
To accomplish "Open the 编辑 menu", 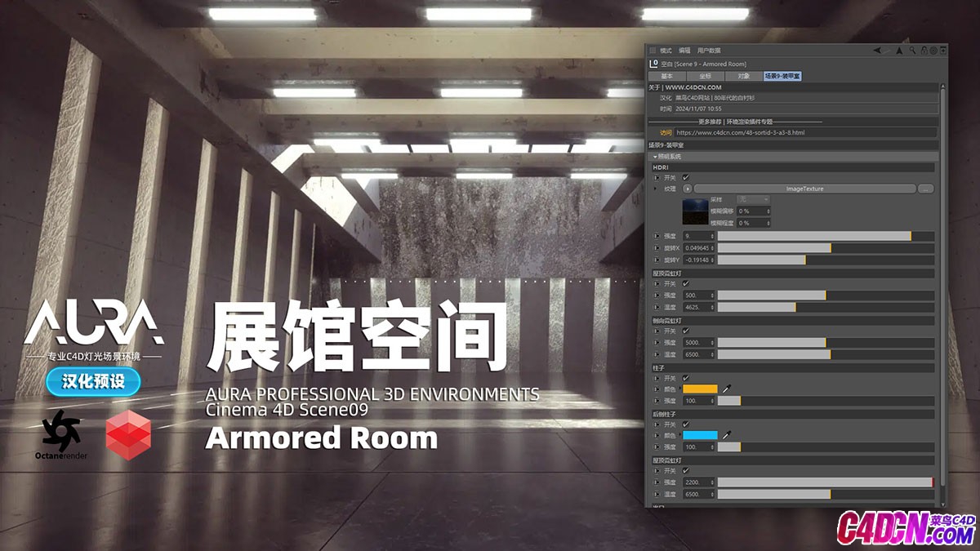I will [684, 51].
